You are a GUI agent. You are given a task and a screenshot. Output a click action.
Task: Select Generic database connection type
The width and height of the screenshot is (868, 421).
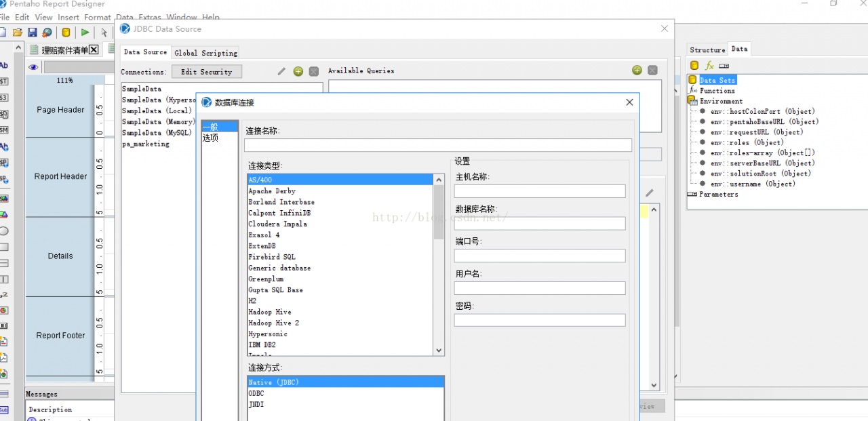pyautogui.click(x=279, y=268)
